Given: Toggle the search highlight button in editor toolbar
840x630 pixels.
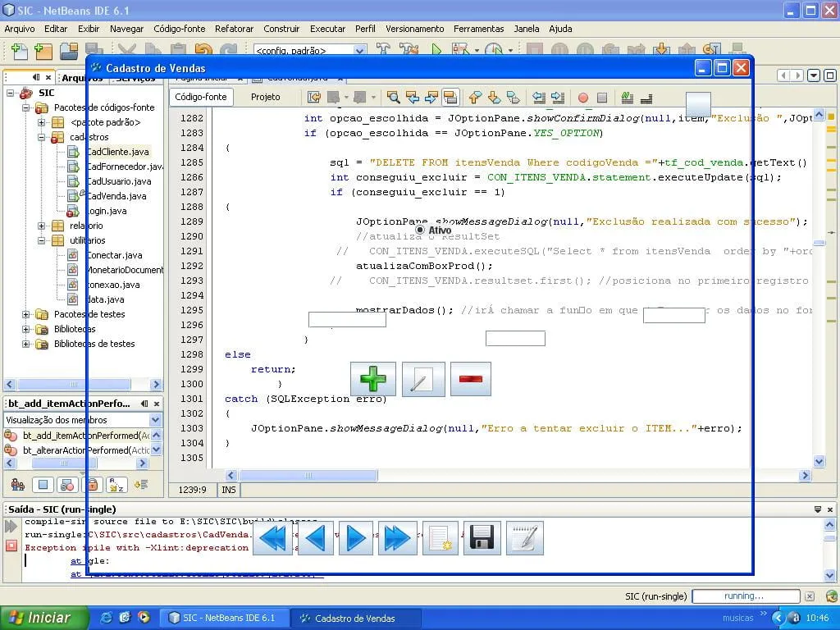Looking at the screenshot, I should click(x=450, y=98).
